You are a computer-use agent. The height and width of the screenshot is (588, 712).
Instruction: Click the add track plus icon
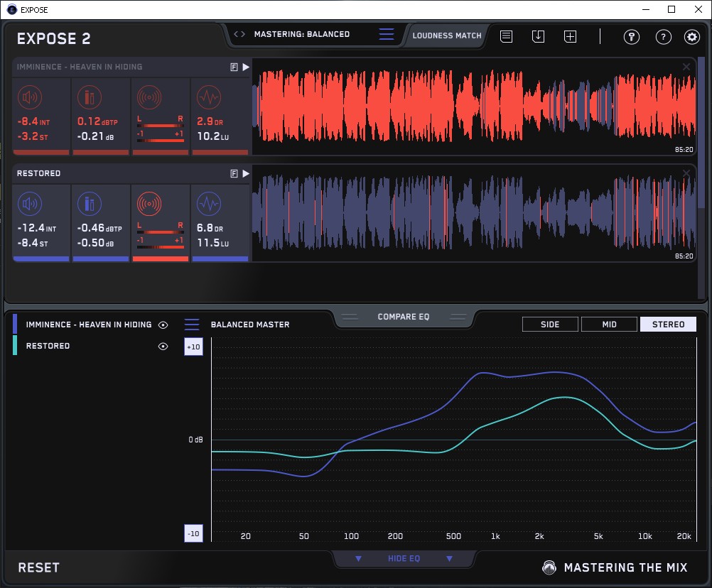pyautogui.click(x=571, y=36)
